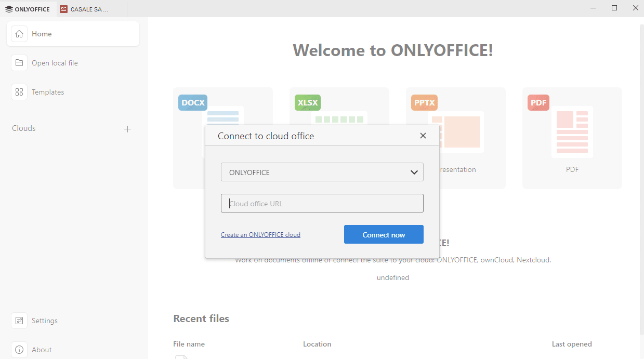
Task: Click the Last opened column header
Action: coord(572,344)
